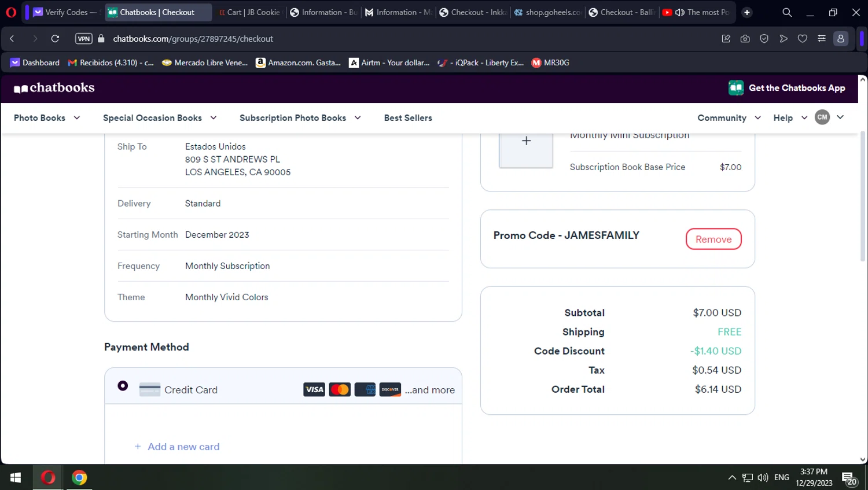Switch to The most Po... YouTube tab
The height and width of the screenshot is (490, 868).
click(697, 12)
